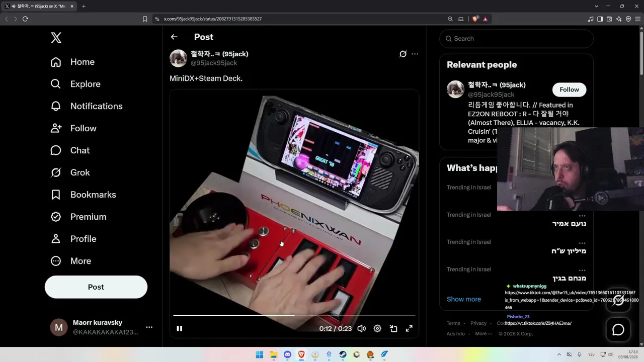Open the post's three-dot options menu
644x362 pixels.
click(415, 54)
